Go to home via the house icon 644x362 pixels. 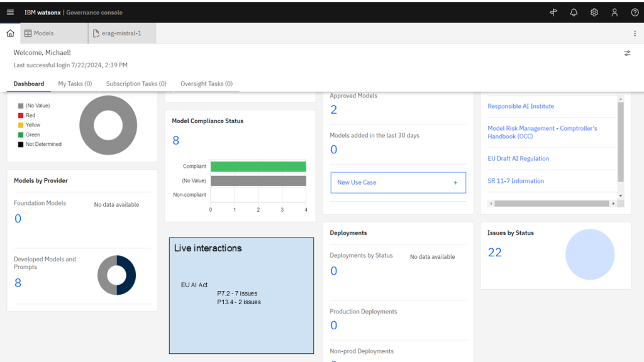pyautogui.click(x=9, y=33)
